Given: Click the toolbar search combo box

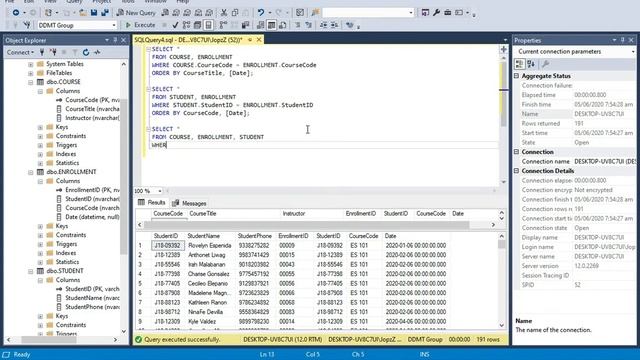Looking at the screenshot, I should coord(368,13).
